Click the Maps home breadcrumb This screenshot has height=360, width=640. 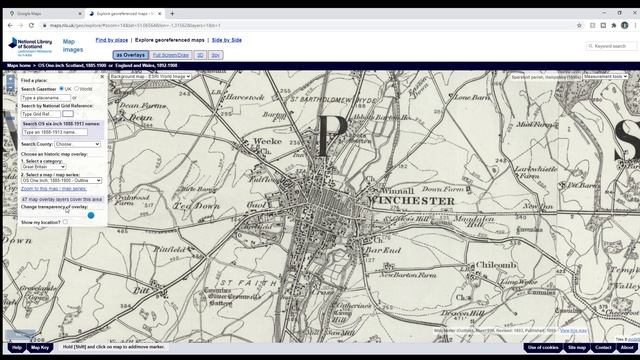pyautogui.click(x=19, y=65)
